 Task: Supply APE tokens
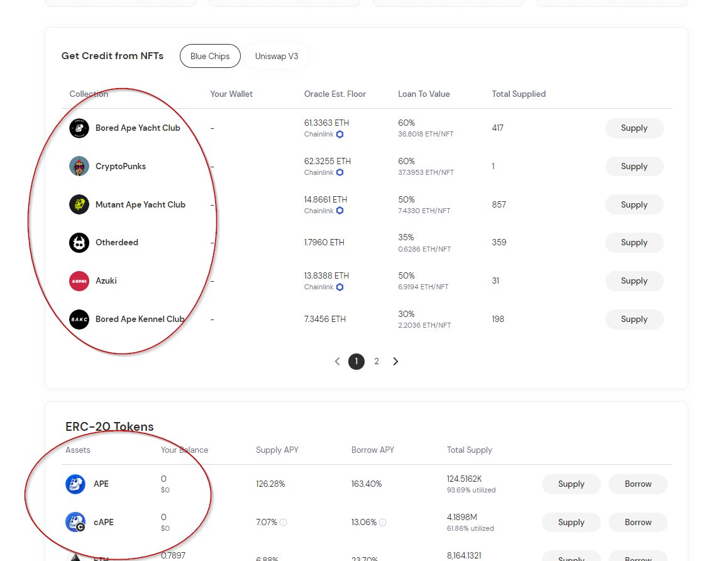point(571,484)
